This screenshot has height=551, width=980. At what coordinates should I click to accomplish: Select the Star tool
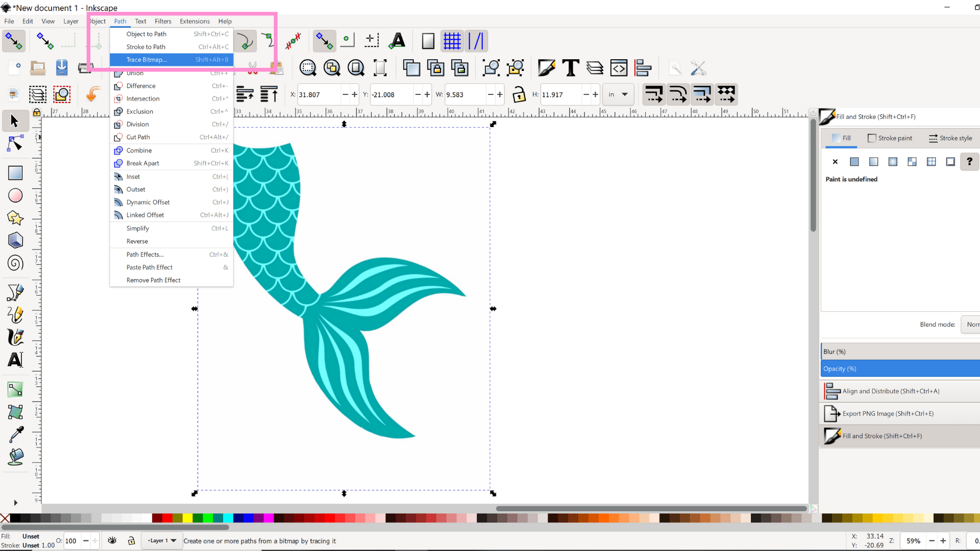pyautogui.click(x=15, y=218)
